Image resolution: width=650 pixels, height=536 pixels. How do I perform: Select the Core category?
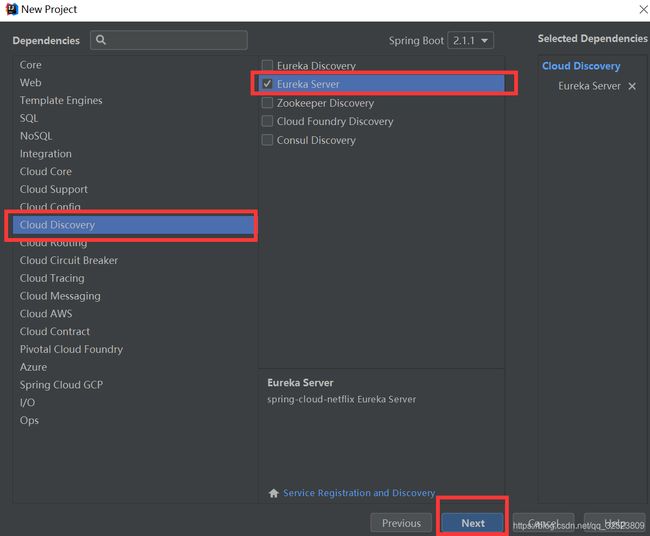point(30,65)
